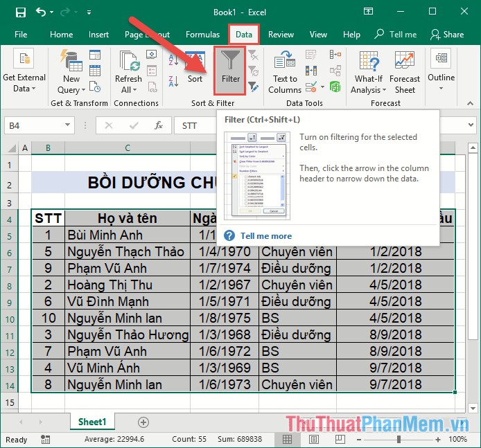Expand the formula bar chevron
This screenshot has width=481, height=448.
(471, 125)
